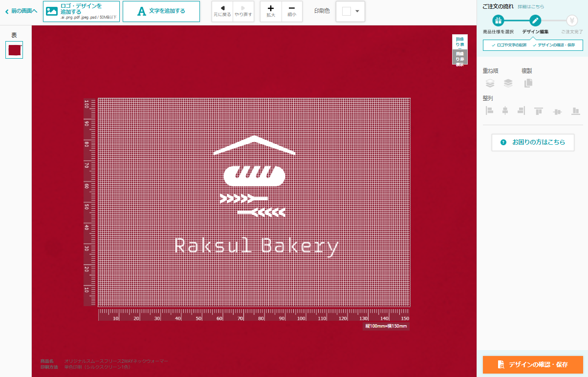Click the bring forward layer icon
This screenshot has height=377, width=588.
pyautogui.click(x=508, y=83)
